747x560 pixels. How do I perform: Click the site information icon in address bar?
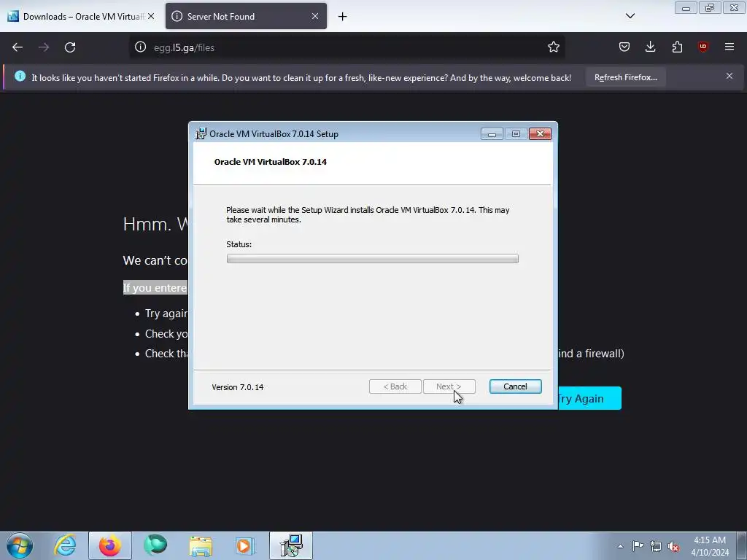pos(140,47)
